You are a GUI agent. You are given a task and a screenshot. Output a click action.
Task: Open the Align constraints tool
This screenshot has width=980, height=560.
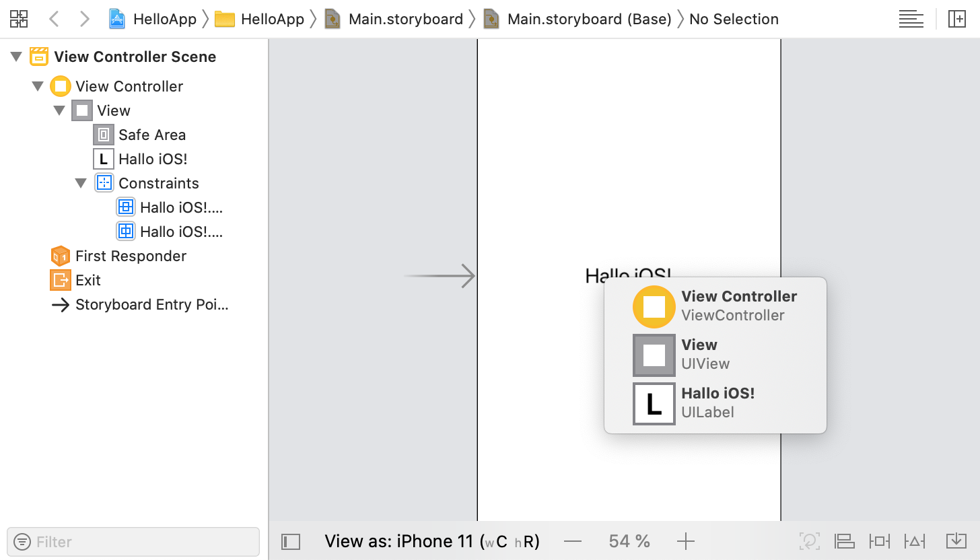(x=844, y=541)
